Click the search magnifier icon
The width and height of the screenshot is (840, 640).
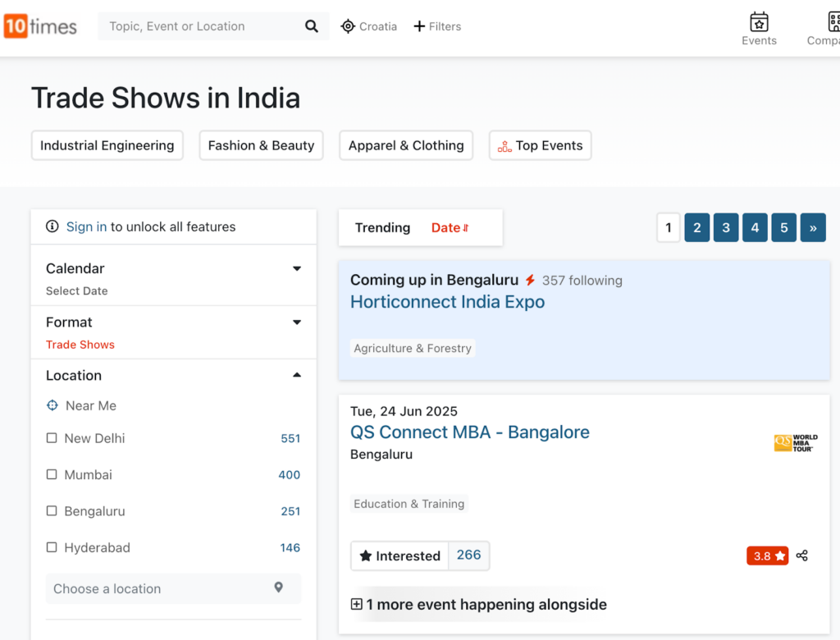pyautogui.click(x=311, y=26)
